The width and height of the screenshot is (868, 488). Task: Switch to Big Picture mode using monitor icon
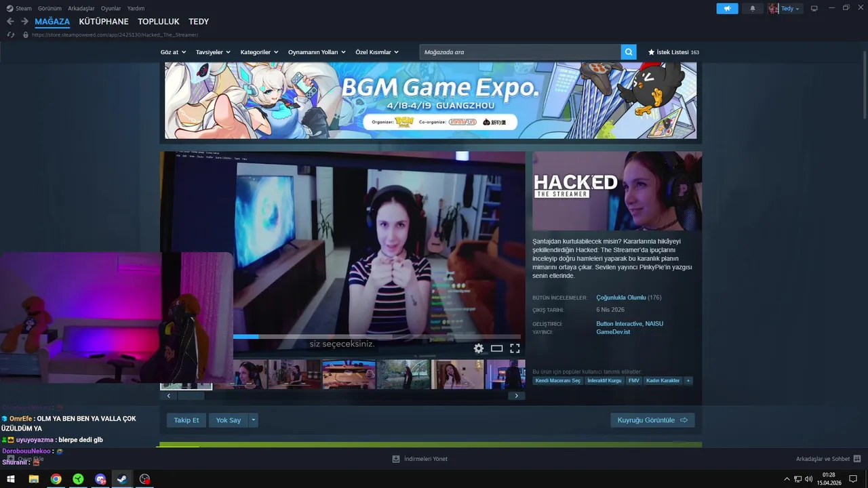click(x=814, y=8)
